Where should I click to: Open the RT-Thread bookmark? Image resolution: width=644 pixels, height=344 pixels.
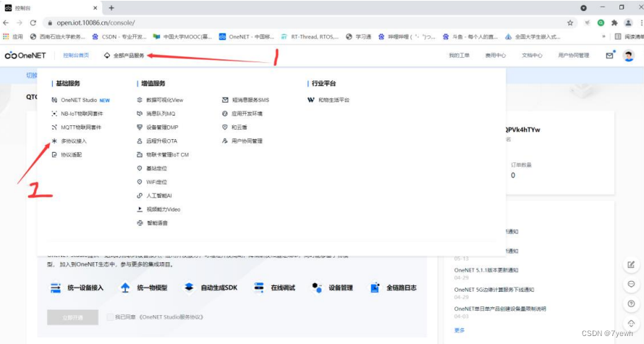click(310, 37)
